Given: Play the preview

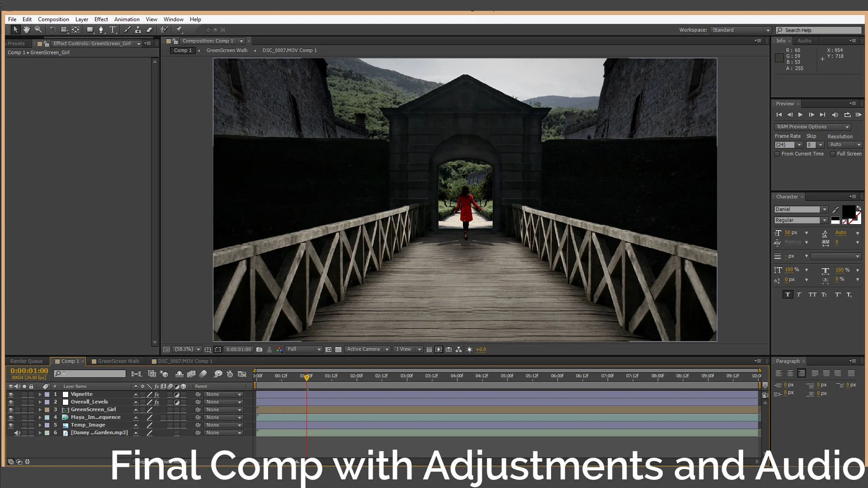Looking at the screenshot, I should point(800,115).
